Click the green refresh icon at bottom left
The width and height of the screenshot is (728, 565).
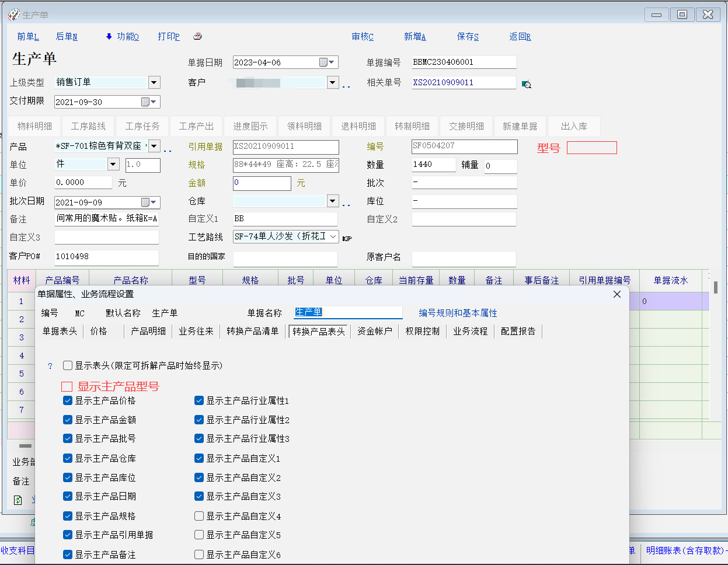click(18, 500)
